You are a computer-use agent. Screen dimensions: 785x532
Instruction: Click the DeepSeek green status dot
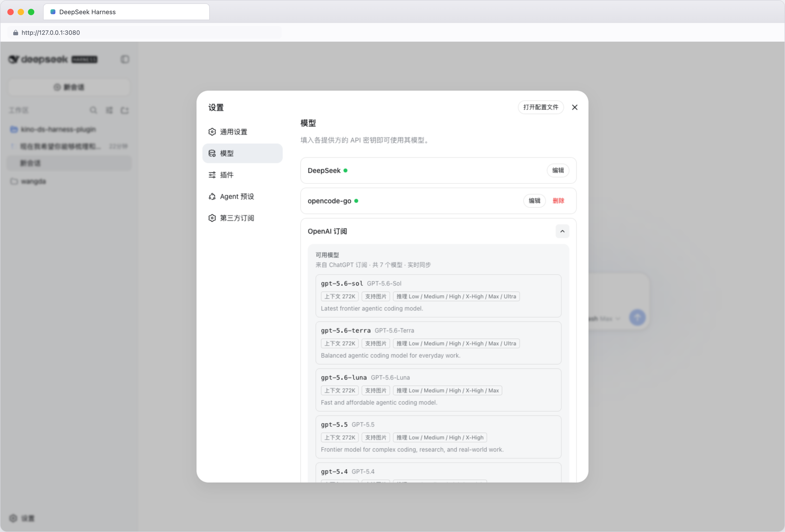pos(345,170)
